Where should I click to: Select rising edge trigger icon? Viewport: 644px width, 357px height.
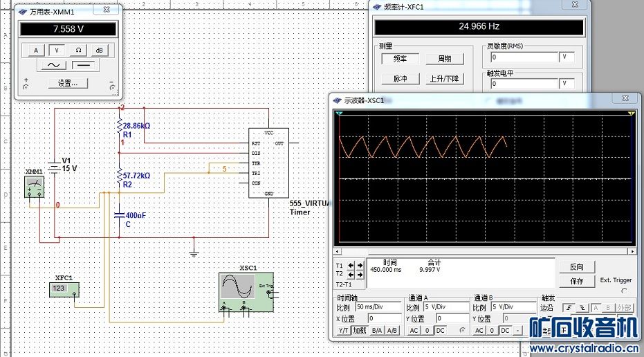(x=569, y=307)
